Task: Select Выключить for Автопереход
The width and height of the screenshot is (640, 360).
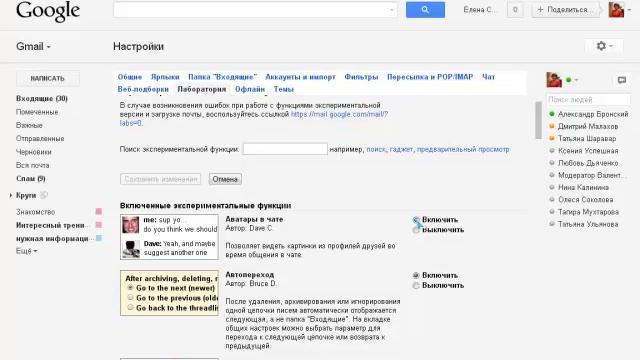Action: tap(416, 286)
